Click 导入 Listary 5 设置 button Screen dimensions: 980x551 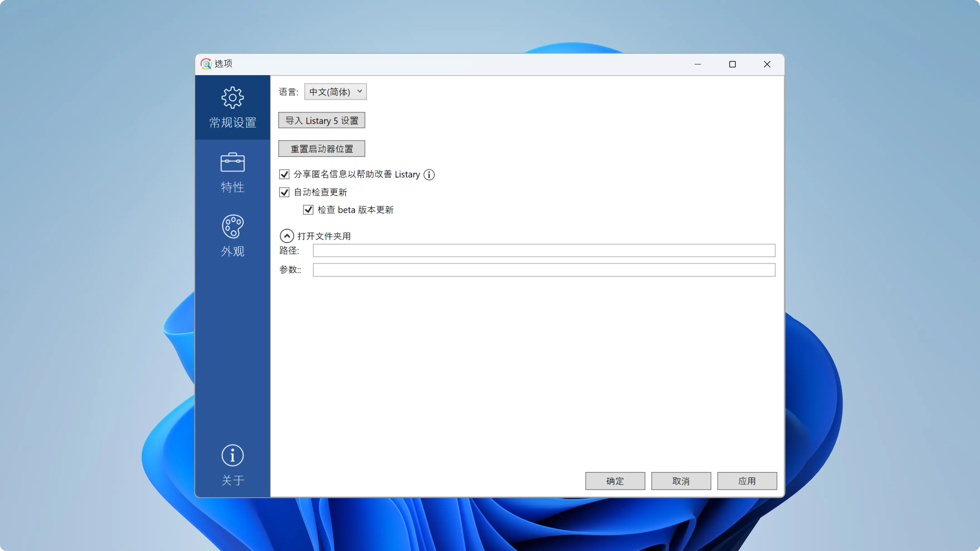point(322,120)
